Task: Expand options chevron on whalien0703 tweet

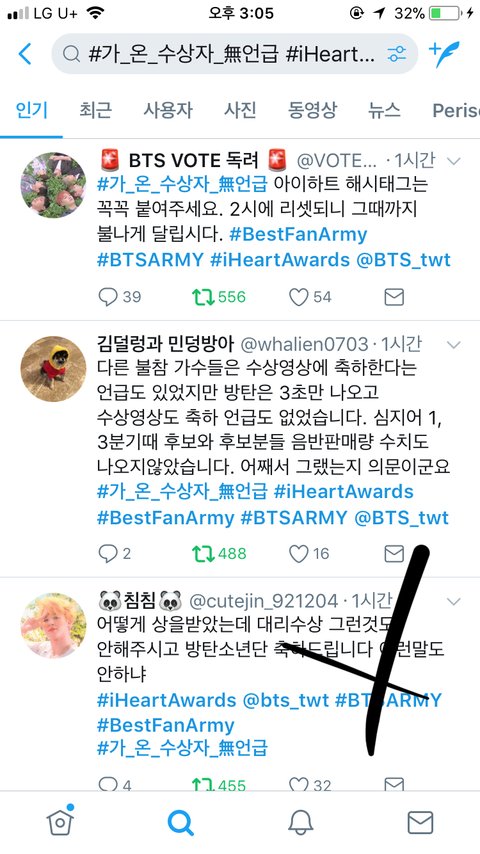Action: [453, 344]
